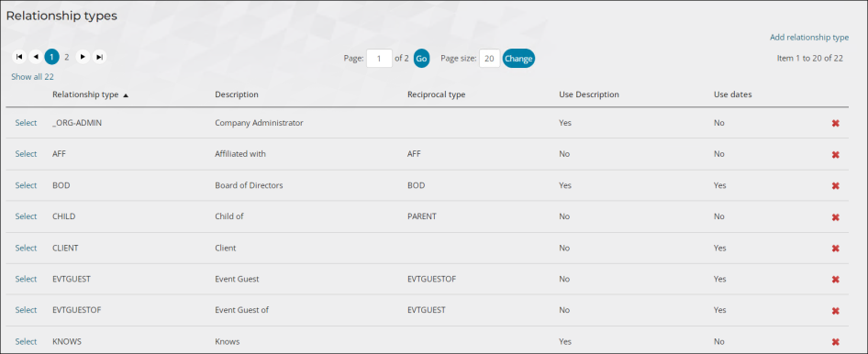Sort by Relationship type column header

coord(85,94)
